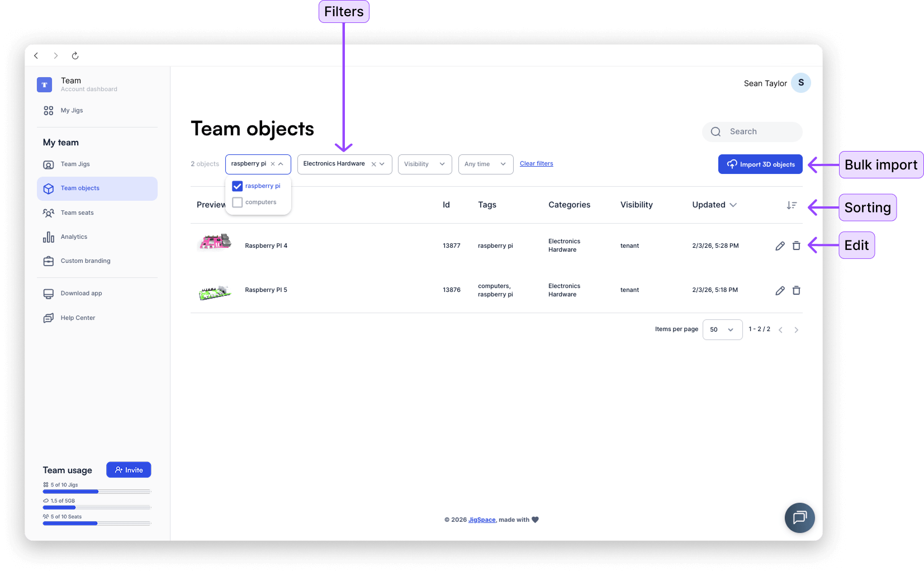This screenshot has width=924, height=571.
Task: Click the Tags column header
Action: 487,205
